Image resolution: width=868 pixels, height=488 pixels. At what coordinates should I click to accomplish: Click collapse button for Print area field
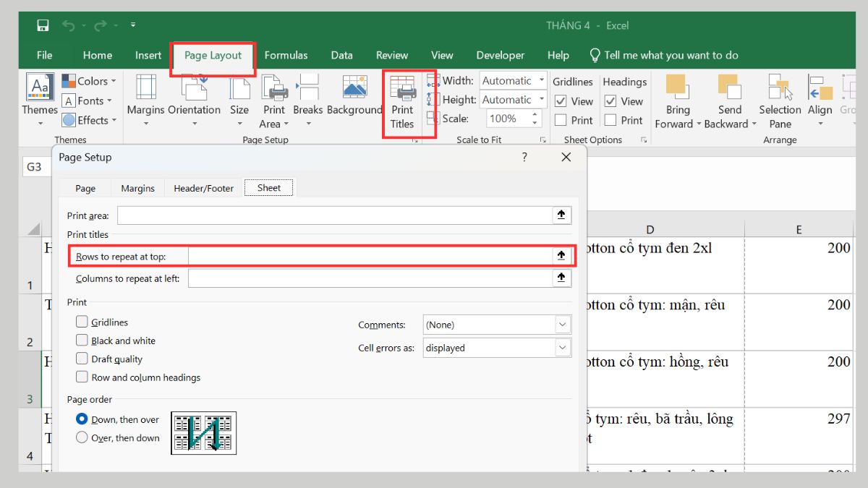(x=561, y=215)
